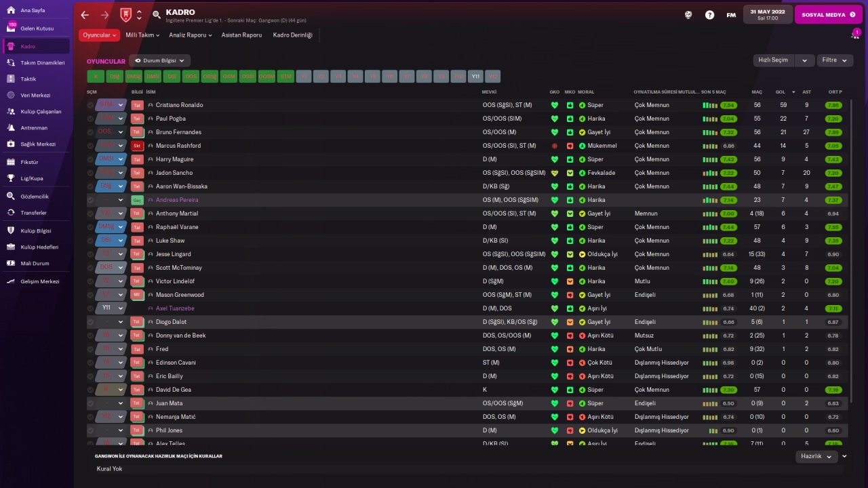Select the Y11 substitute slot button
The height and width of the screenshot is (488, 868).
click(x=475, y=77)
